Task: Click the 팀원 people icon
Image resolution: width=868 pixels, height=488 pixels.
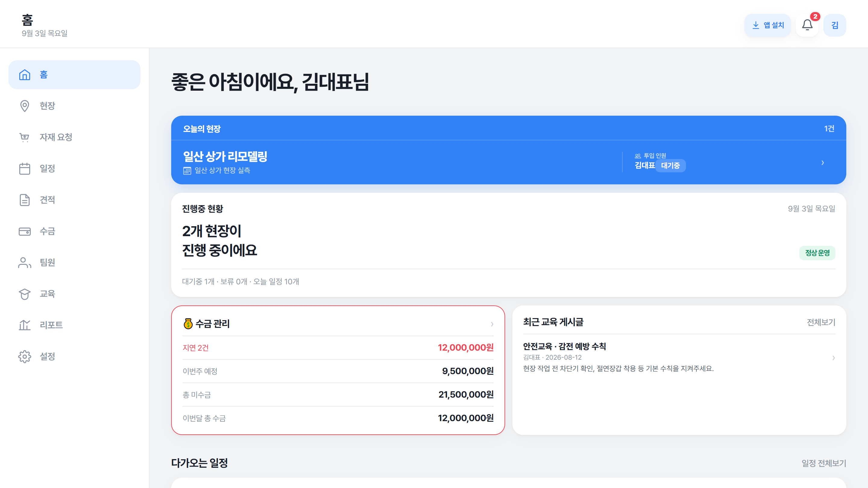Action: (25, 263)
